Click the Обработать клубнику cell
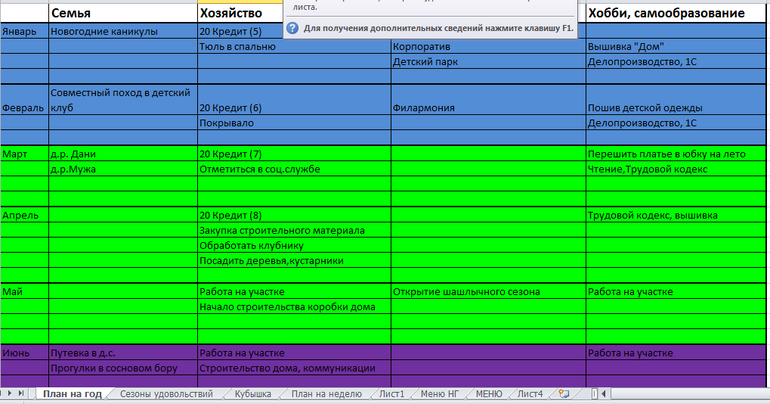The width and height of the screenshot is (770, 404). click(294, 246)
